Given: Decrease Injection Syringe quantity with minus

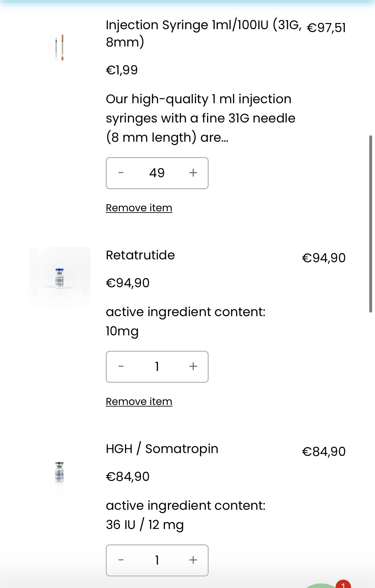Looking at the screenshot, I should pos(121,173).
